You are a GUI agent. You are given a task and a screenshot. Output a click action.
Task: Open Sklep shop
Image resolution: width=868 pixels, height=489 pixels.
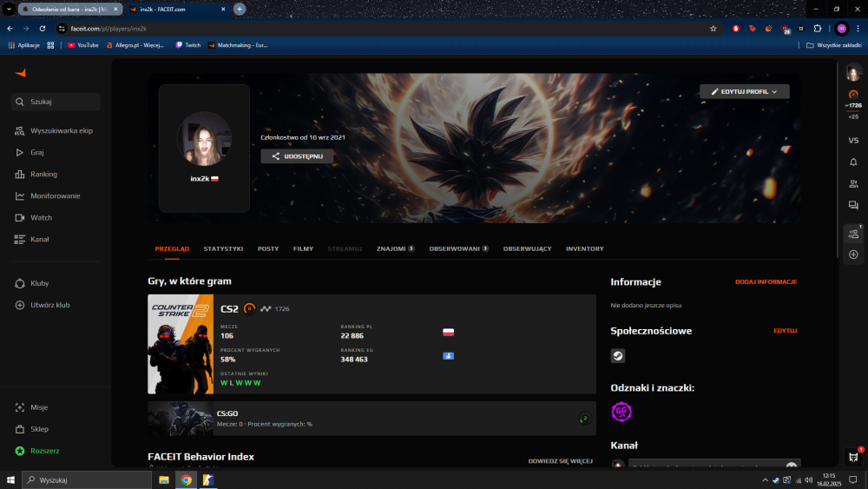pos(31,429)
